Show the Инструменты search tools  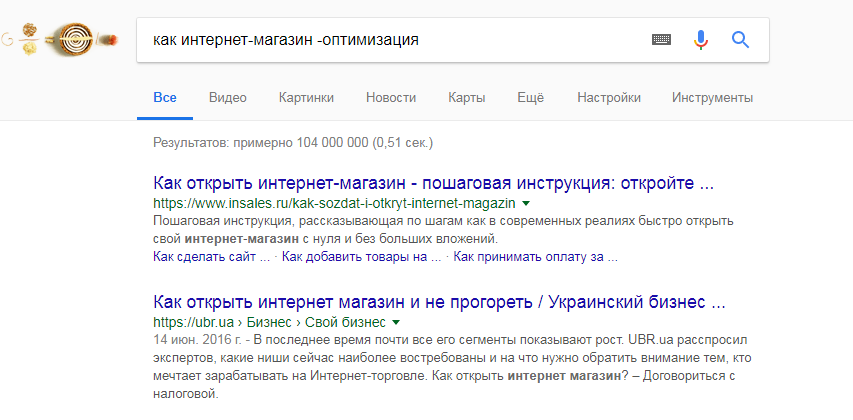712,98
